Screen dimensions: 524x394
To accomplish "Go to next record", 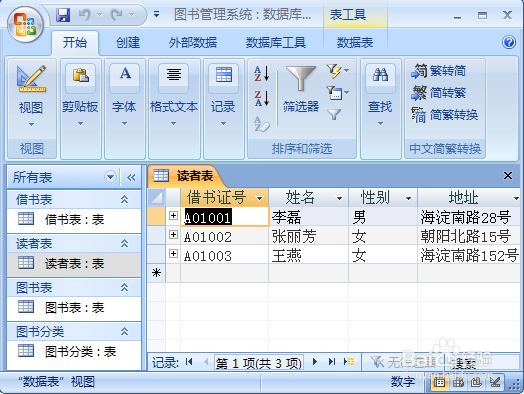I will click(x=314, y=361).
